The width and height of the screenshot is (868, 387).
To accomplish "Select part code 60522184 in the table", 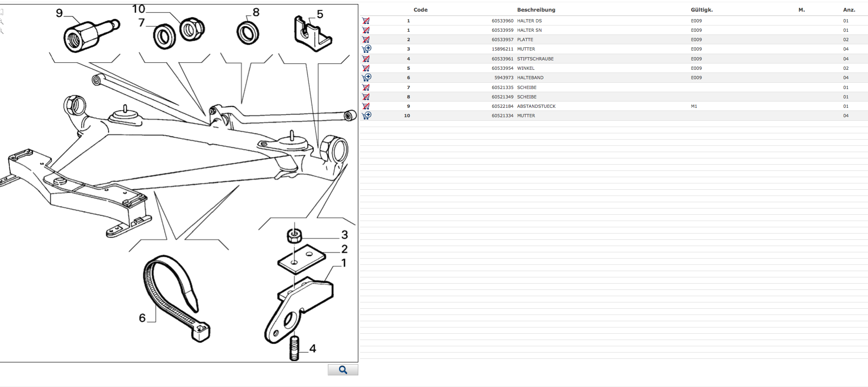I will click(x=502, y=106).
